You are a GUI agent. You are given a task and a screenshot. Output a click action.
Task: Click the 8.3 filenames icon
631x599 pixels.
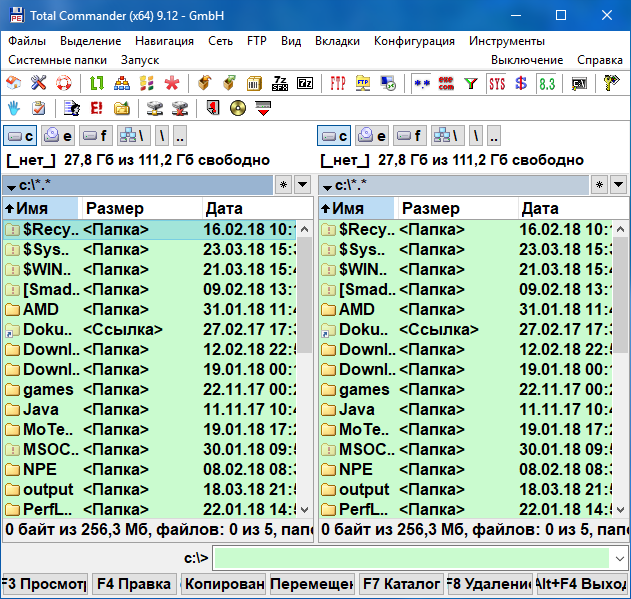tap(546, 83)
